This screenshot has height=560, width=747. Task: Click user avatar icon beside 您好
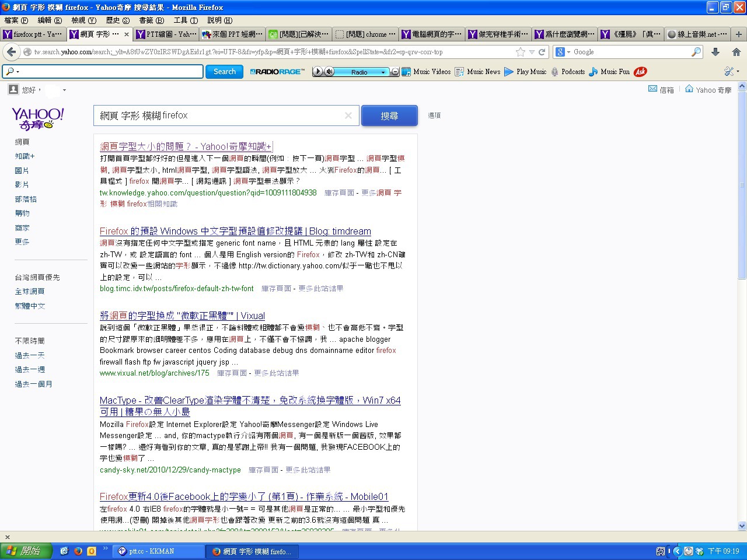pyautogui.click(x=13, y=89)
